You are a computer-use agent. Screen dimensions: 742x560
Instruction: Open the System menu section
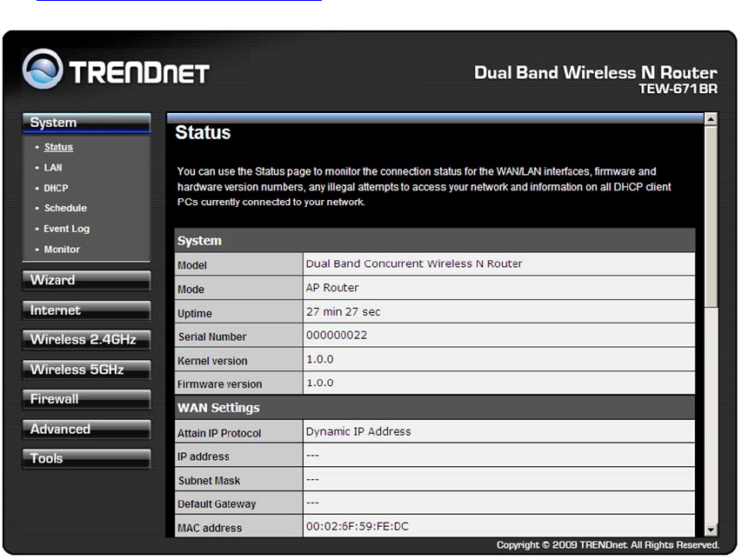(87, 123)
